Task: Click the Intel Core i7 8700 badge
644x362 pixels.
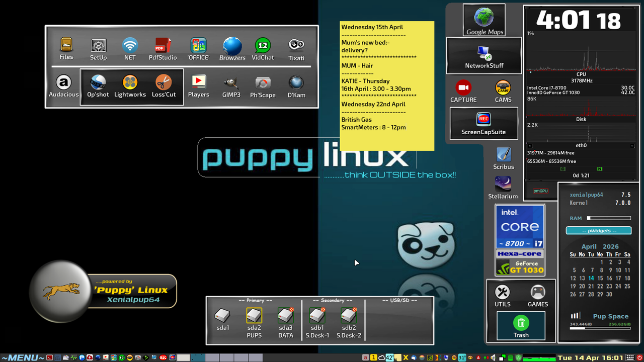Action: pos(520,226)
